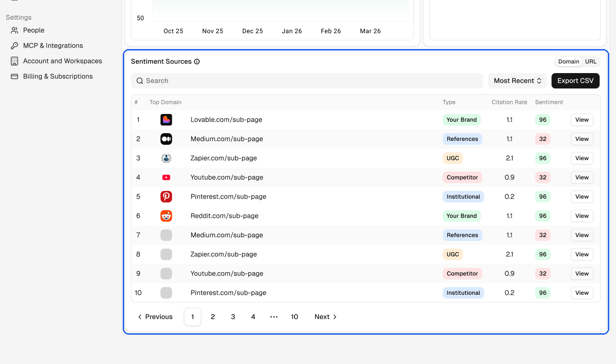
Task: Click the People icon in Settings
Action: (14, 30)
